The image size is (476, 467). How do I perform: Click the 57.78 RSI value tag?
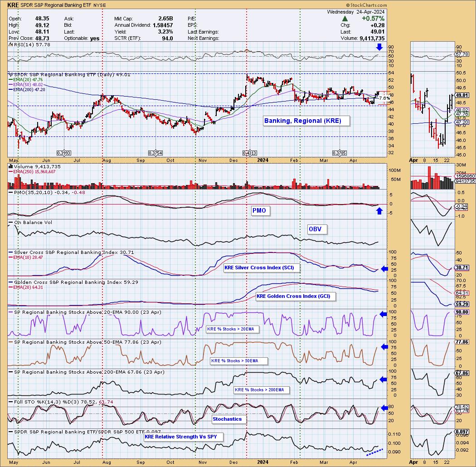point(462,54)
